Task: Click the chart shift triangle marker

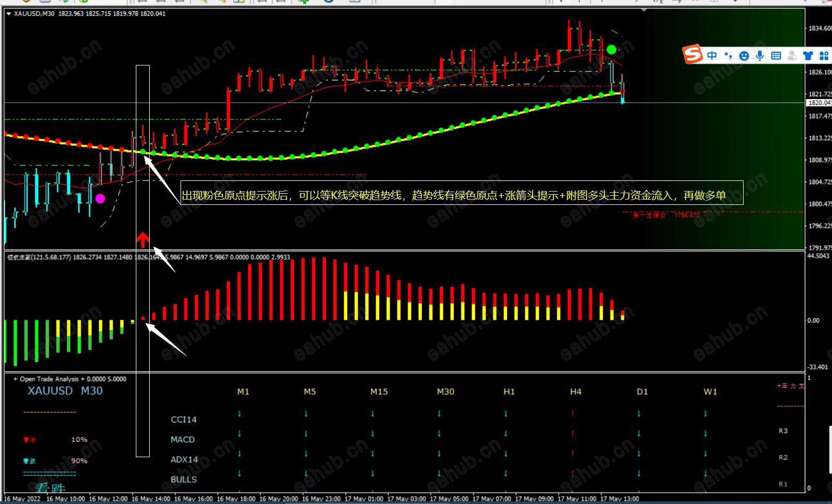Action: (x=644, y=10)
